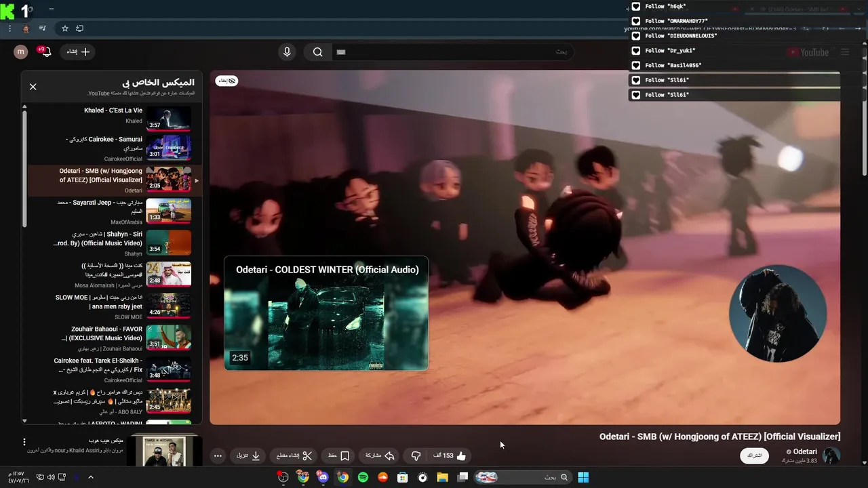Screen dimensions: 868x488
Task: Open the Odetari channel name link
Action: tap(805, 451)
